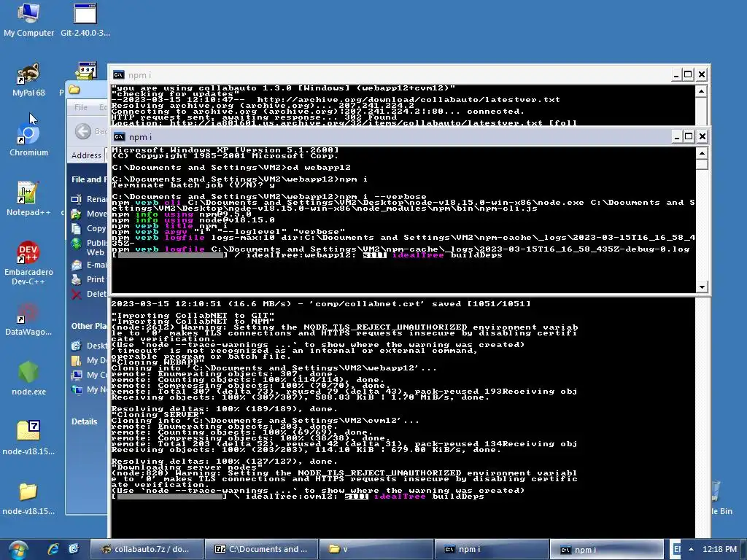Open Embarcadero Dev-C++ desktop shortcut

(28, 263)
